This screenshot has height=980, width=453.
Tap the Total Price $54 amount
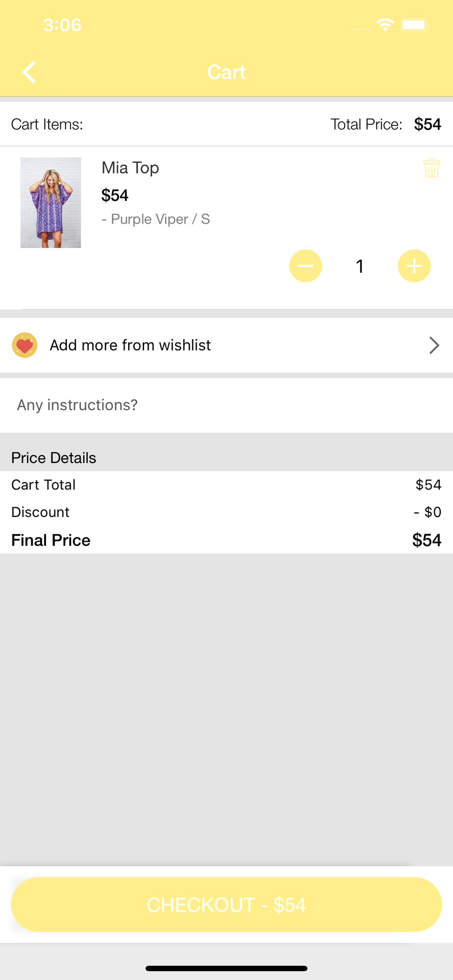(x=428, y=124)
